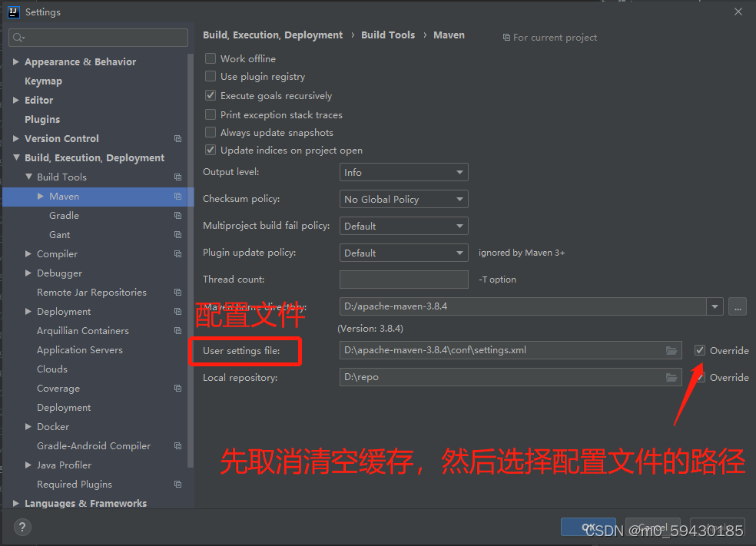Toggle Override for User settings file
The width and height of the screenshot is (756, 546).
click(x=700, y=350)
